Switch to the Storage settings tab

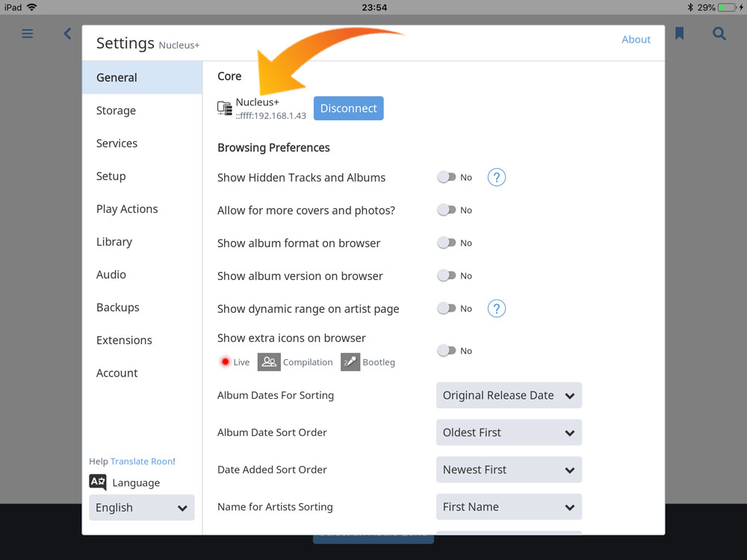tap(117, 111)
